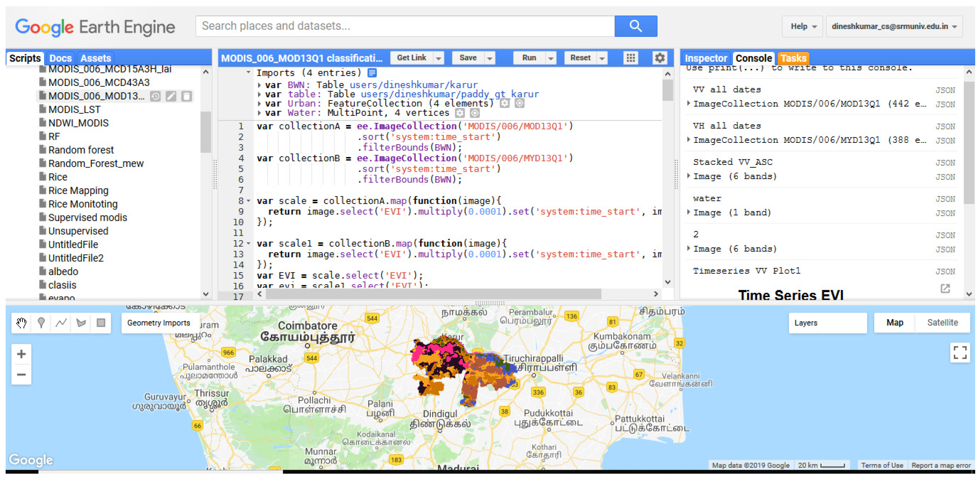
Task: Open the Run dropdown arrow
Action: point(550,58)
